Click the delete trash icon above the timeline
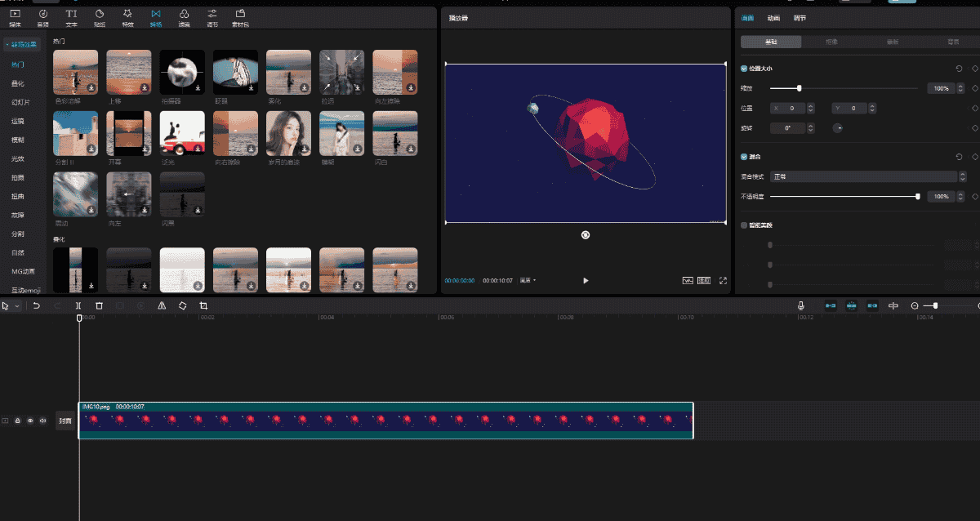 pyautogui.click(x=99, y=305)
